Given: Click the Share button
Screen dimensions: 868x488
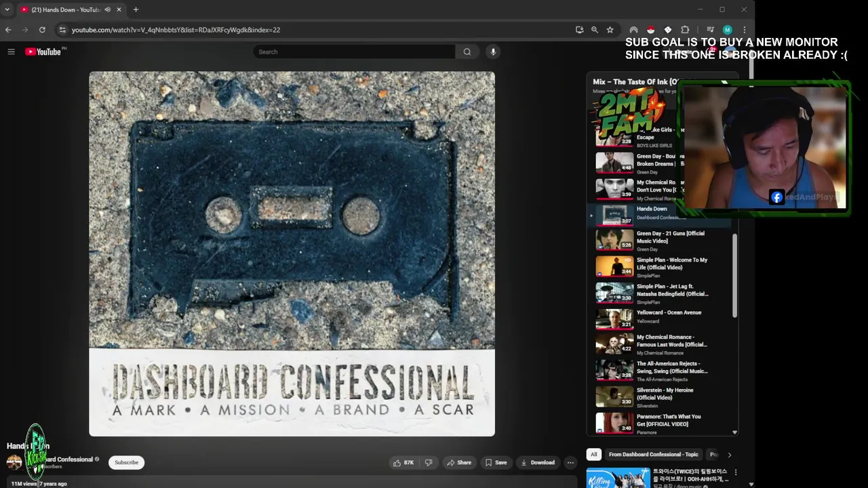Looking at the screenshot, I should [459, 463].
